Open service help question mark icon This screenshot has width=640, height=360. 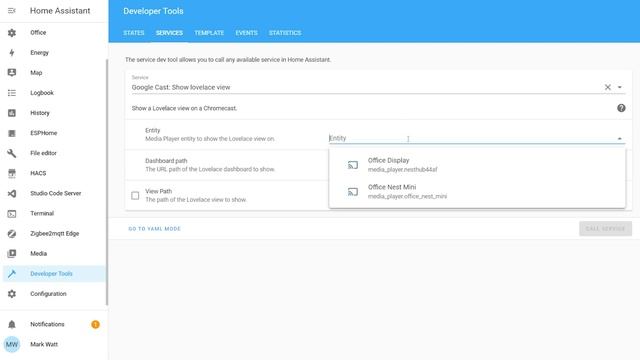tap(621, 108)
